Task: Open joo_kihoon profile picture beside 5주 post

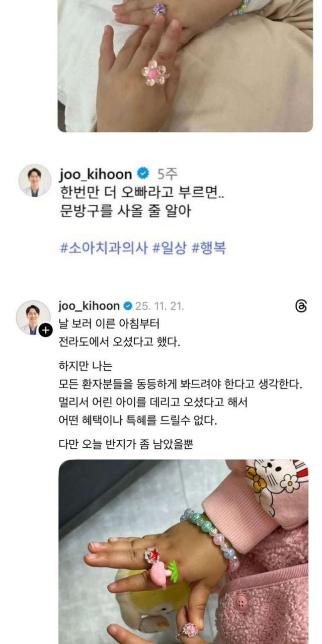Action: point(35,180)
